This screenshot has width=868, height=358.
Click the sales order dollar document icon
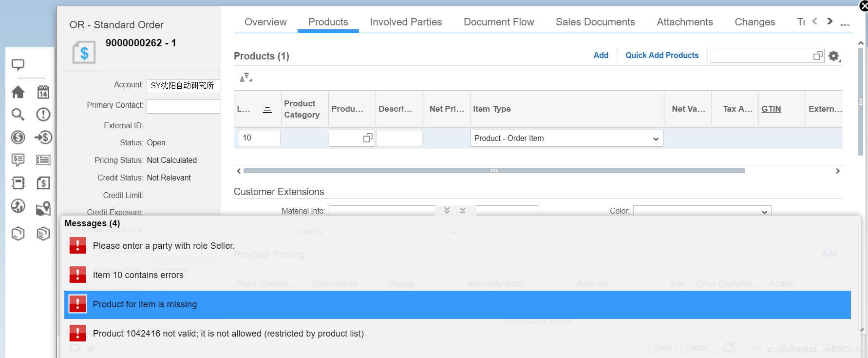(x=84, y=52)
